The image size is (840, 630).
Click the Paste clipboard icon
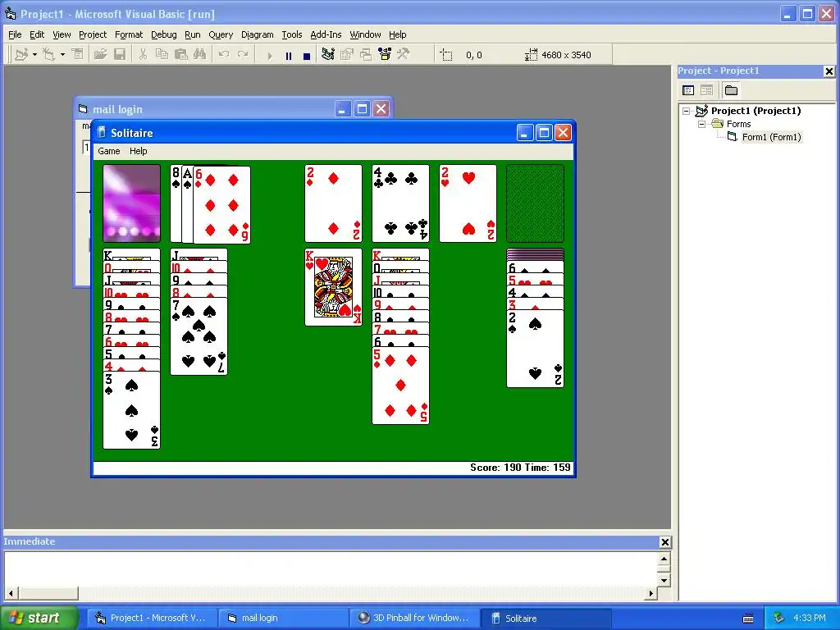181,54
